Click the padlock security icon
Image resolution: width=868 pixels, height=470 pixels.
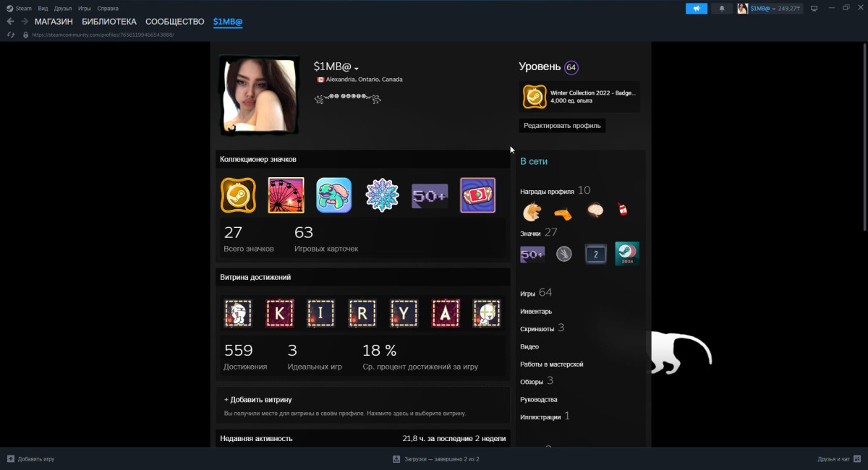[25, 35]
